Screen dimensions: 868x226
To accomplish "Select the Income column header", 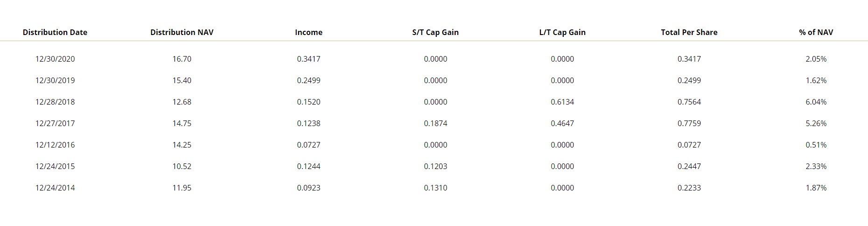I will pos(308,32).
